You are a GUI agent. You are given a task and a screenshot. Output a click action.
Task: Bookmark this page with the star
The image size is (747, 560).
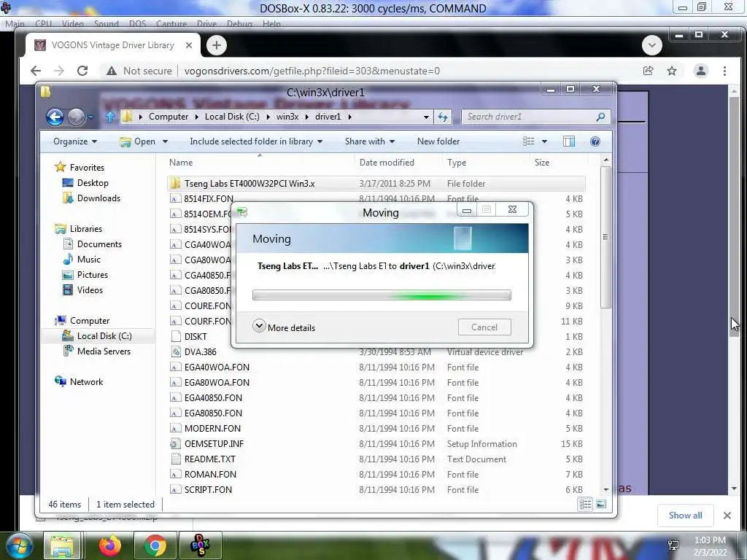click(x=672, y=71)
